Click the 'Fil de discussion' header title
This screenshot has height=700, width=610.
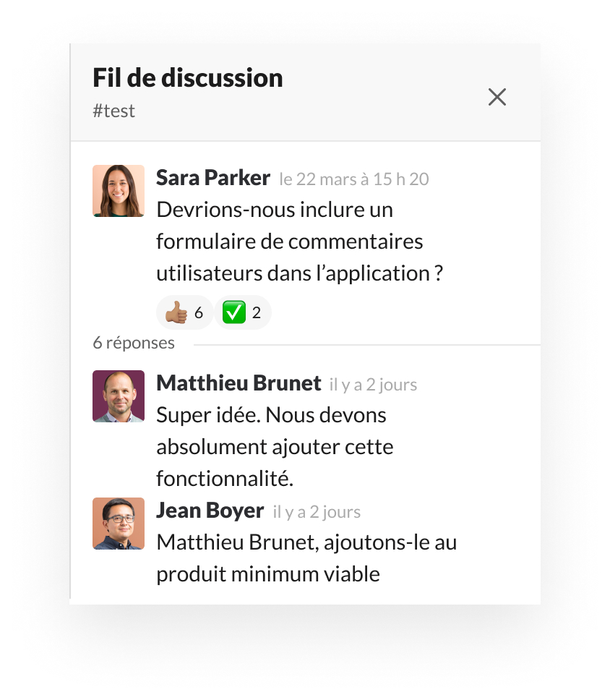(x=188, y=78)
